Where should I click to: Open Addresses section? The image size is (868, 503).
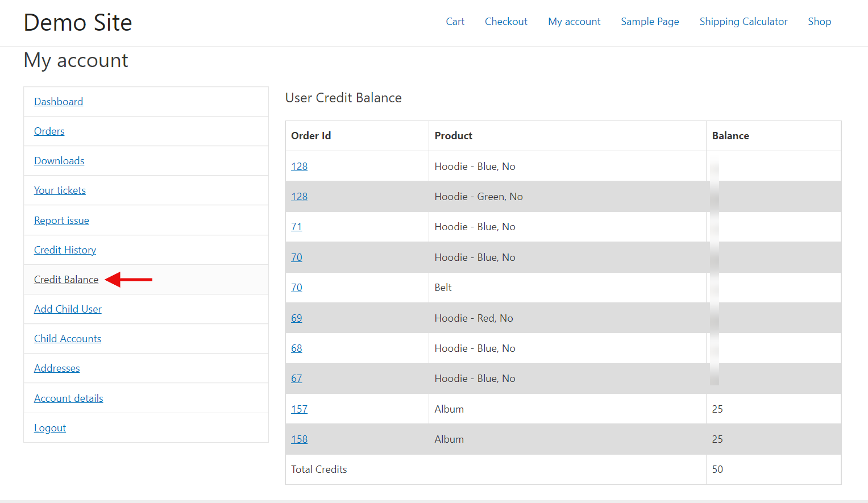coord(57,368)
